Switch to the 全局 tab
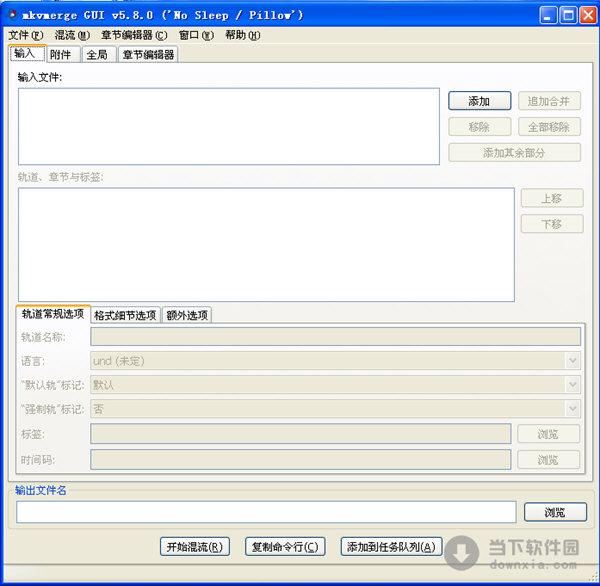Screen dimensions: 600x586 pyautogui.click(x=99, y=54)
